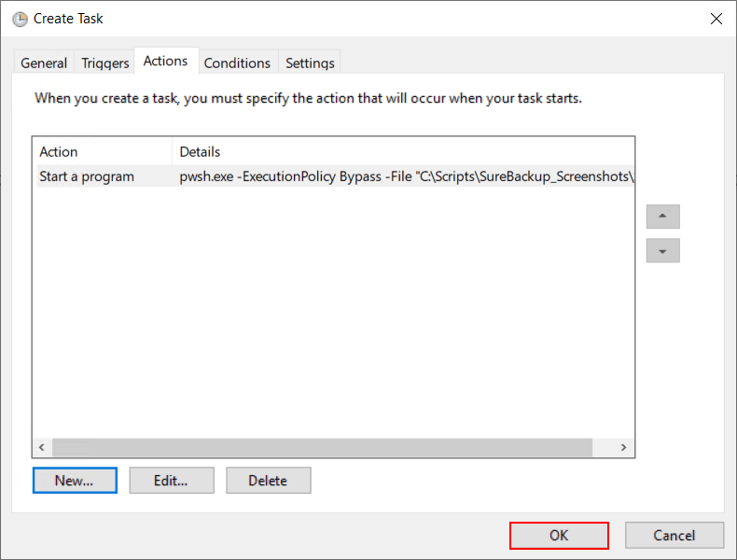737x560 pixels.
Task: Move the selected action up with arrow button
Action: [x=662, y=217]
